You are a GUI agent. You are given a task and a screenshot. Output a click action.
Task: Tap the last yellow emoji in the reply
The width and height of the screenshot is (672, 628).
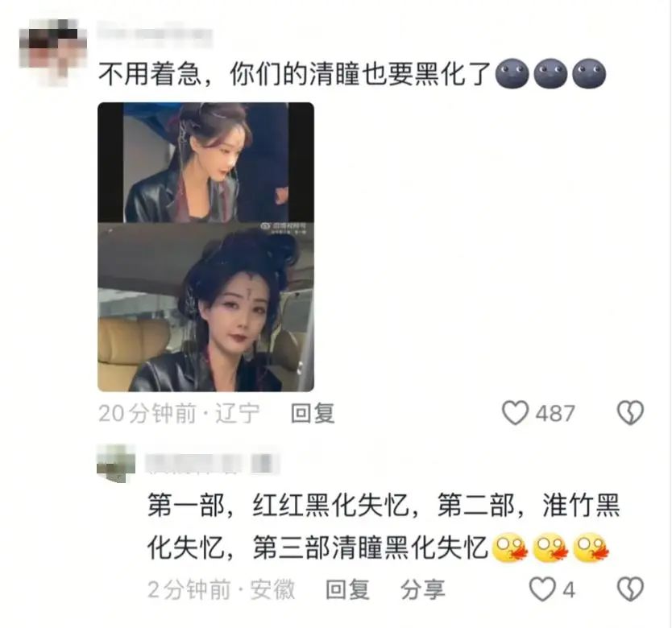point(591,547)
